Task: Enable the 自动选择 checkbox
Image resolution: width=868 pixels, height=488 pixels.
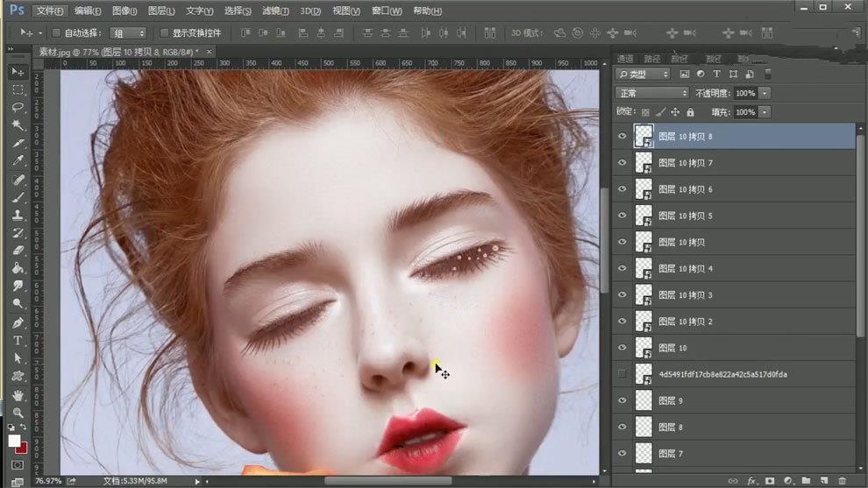Action: click(x=57, y=33)
